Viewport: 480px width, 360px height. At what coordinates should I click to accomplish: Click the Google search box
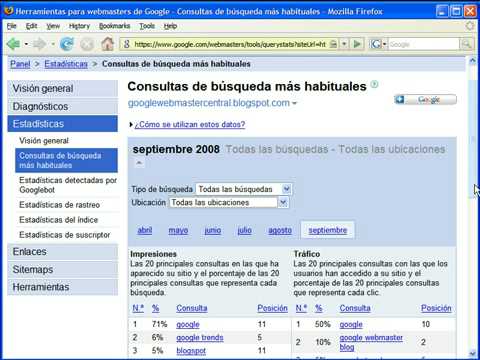click(423, 44)
